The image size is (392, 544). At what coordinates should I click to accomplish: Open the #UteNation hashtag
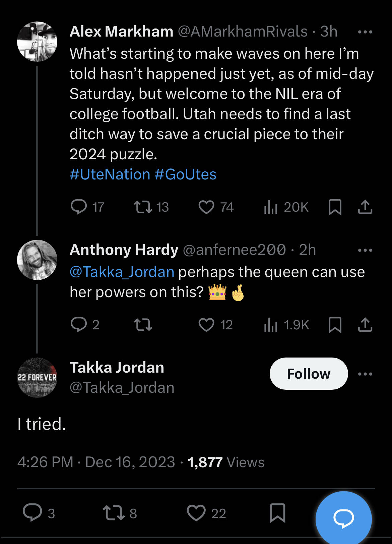click(x=110, y=174)
